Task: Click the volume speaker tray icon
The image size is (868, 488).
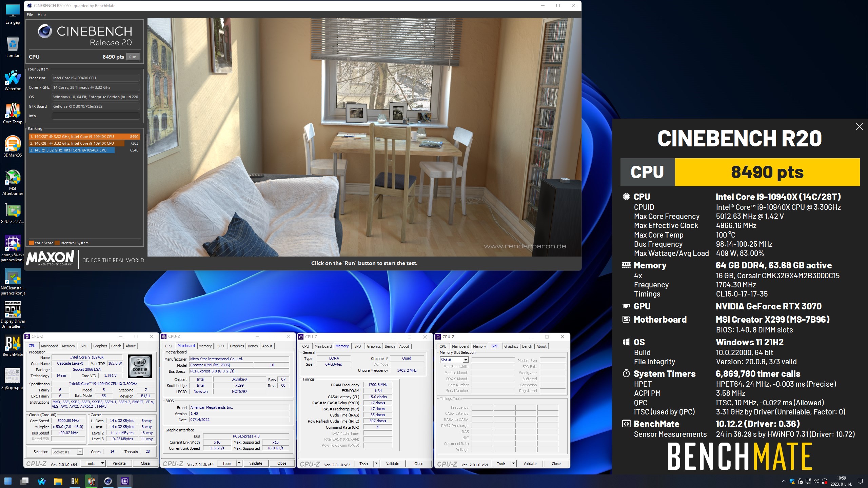Action: [816, 481]
